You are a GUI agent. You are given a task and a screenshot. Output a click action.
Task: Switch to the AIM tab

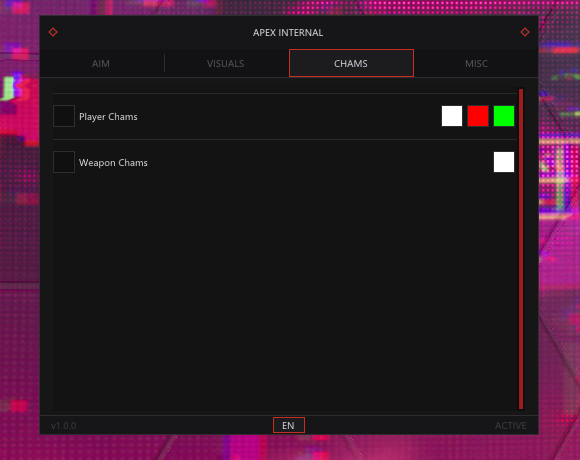101,64
